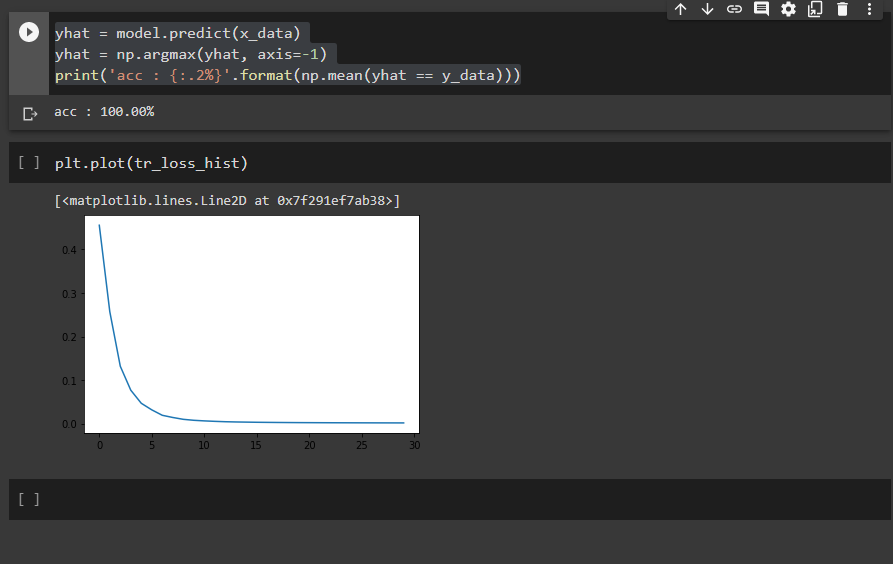Image resolution: width=893 pixels, height=564 pixels.
Task: Click the print('acc ...') code line
Action: pyautogui.click(x=288, y=75)
